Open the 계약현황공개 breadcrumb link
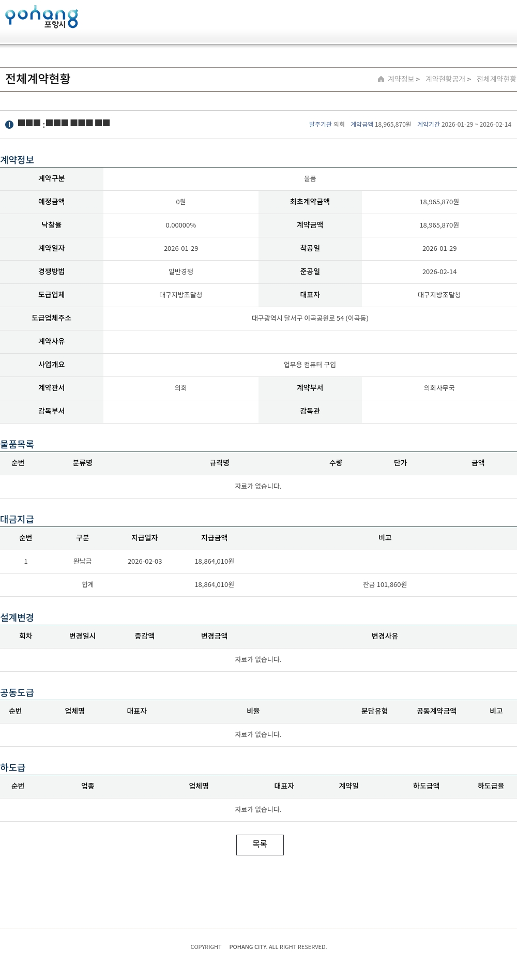The height and width of the screenshot is (980, 517). coord(445,79)
